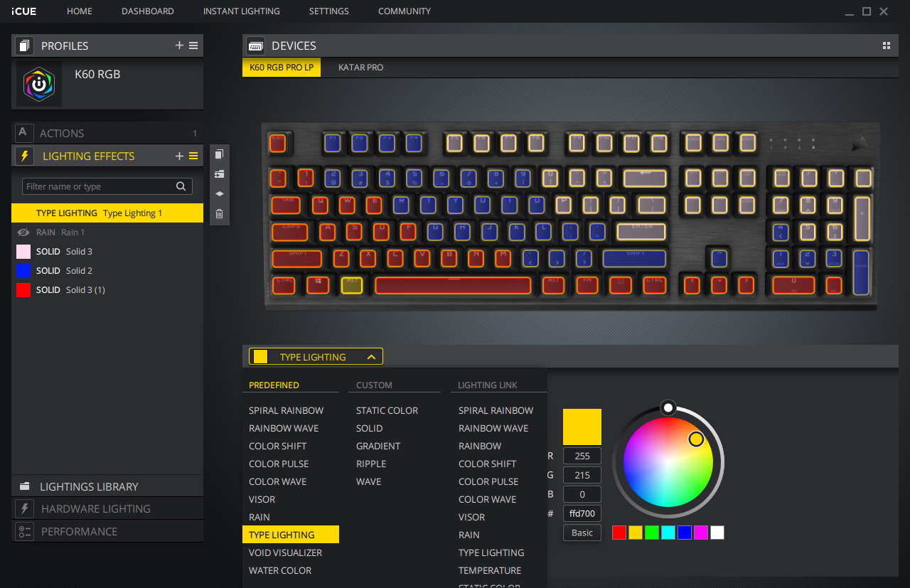Select the ENTER key on keyboard preview

(641, 231)
